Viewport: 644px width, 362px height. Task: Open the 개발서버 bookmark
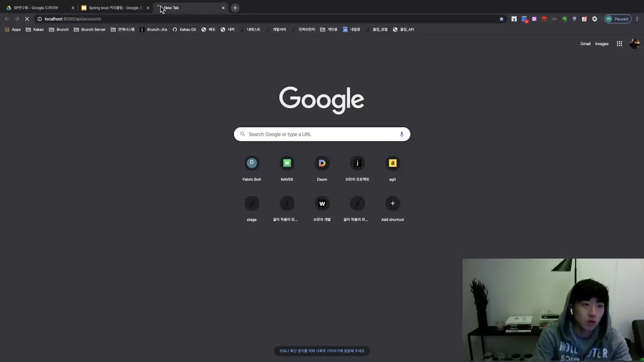(276, 30)
